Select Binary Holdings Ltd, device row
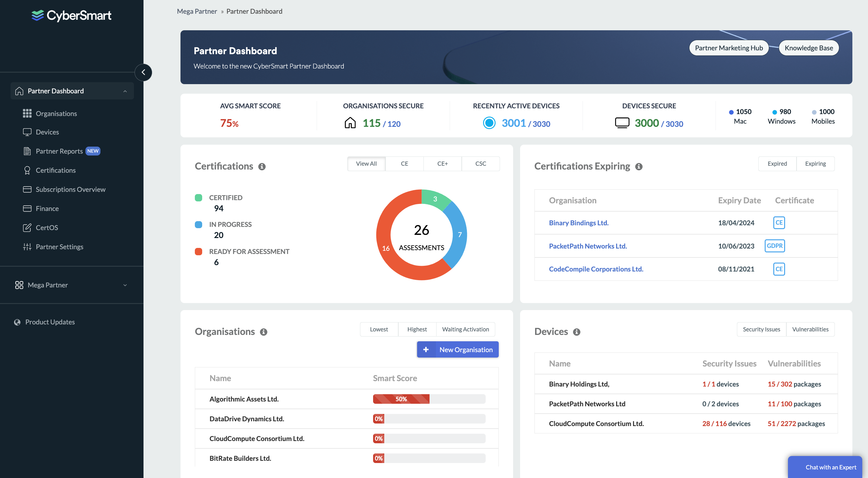868x478 pixels. click(x=686, y=384)
